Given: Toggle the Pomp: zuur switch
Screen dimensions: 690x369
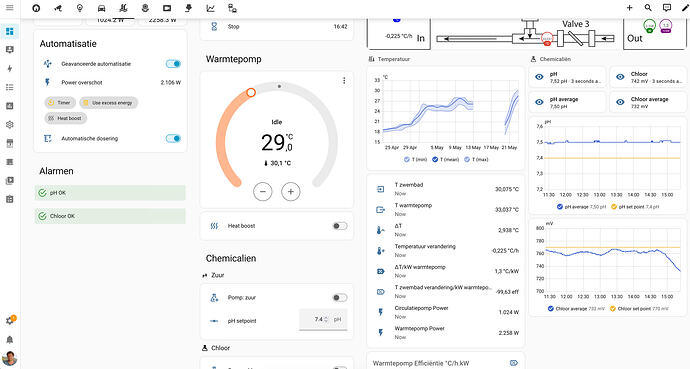Looking at the screenshot, I should coord(340,298).
